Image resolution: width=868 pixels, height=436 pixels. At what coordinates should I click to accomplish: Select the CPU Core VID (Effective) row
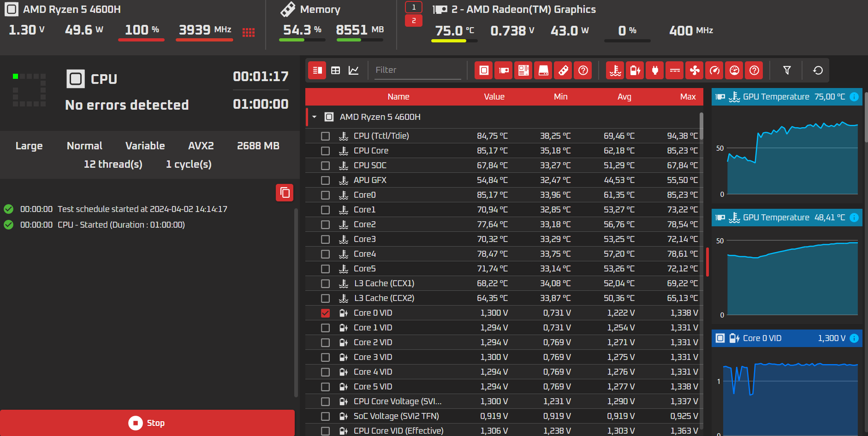click(x=504, y=430)
